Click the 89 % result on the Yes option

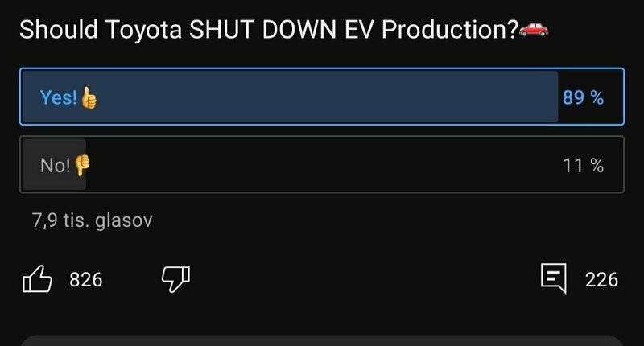point(583,98)
